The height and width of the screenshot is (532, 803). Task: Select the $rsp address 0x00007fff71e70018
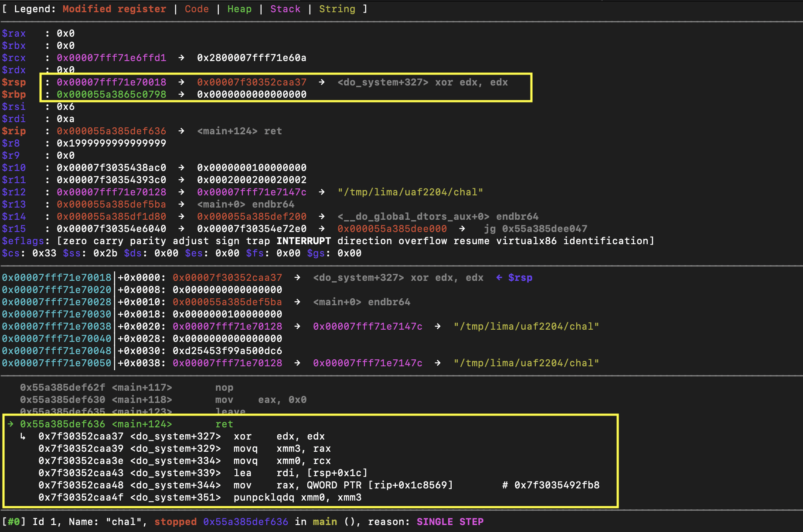point(112,82)
